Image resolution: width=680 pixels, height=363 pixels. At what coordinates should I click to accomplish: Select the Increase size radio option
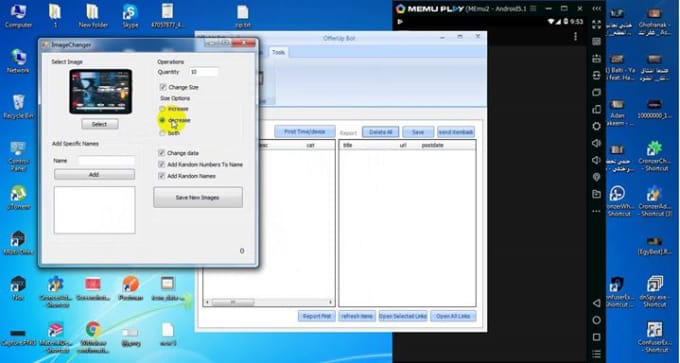(163, 108)
